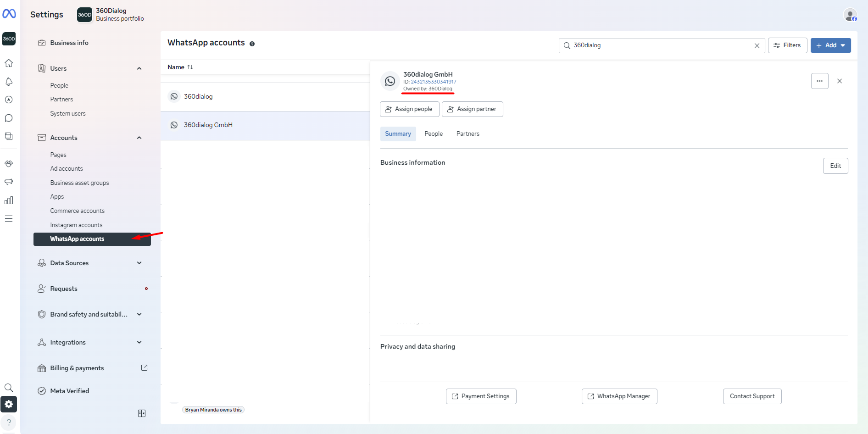The image size is (868, 434).
Task: Switch to the Partners tab
Action: [x=467, y=134]
